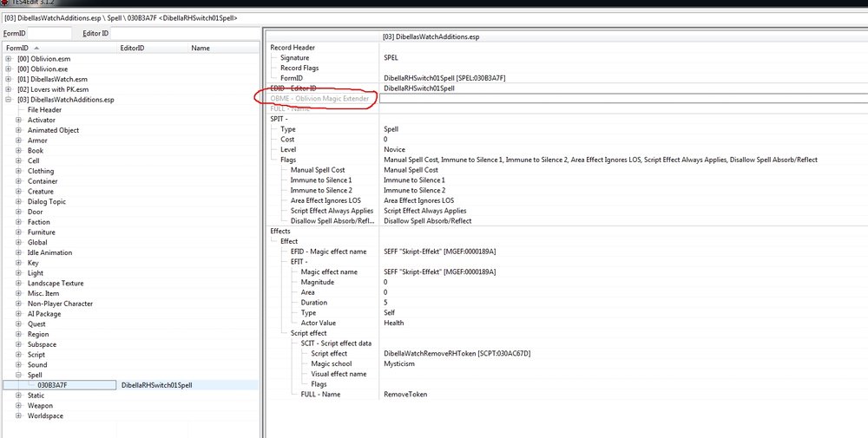Viewport: 868px width, 438px height.
Task: Select the Region group
Action: [38, 335]
